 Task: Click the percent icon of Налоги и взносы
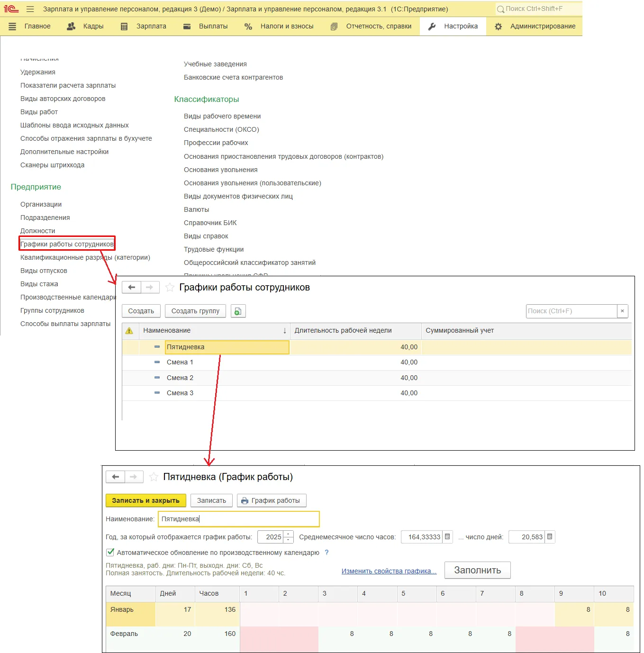[248, 27]
